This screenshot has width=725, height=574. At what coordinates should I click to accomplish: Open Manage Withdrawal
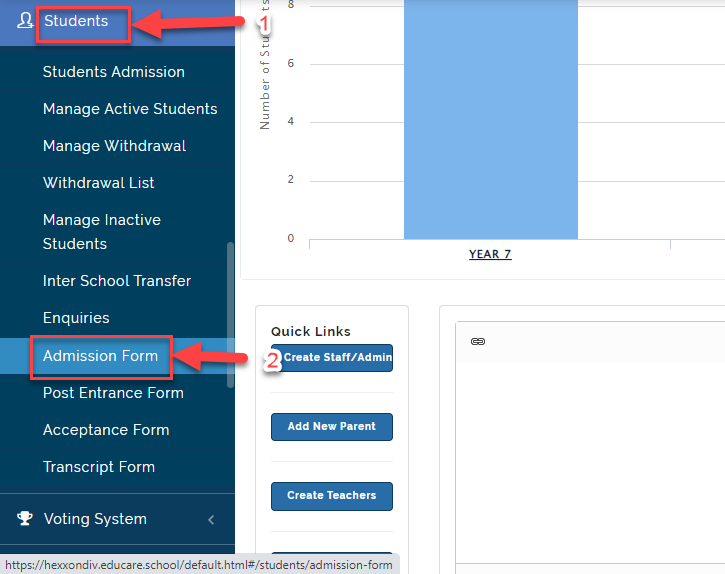[114, 146]
